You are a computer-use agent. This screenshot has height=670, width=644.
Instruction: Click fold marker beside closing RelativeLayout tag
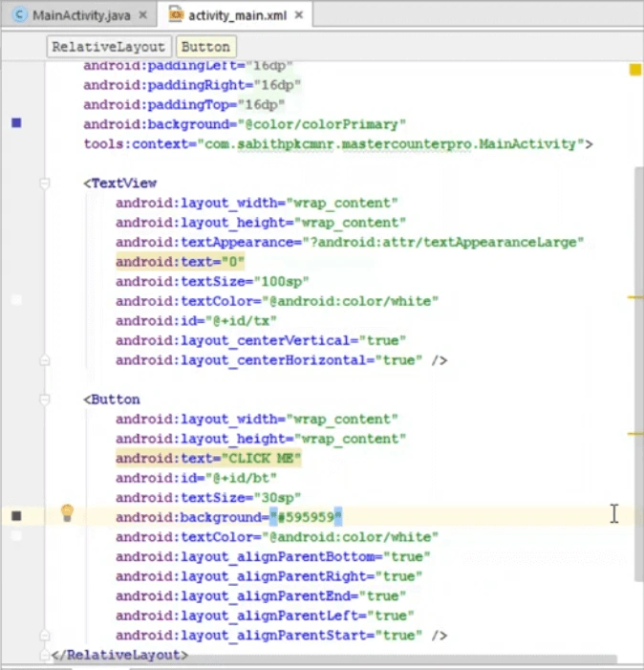point(44,654)
